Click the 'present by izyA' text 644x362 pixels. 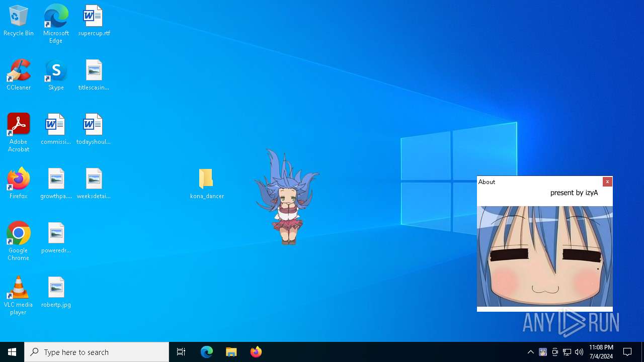click(x=574, y=193)
